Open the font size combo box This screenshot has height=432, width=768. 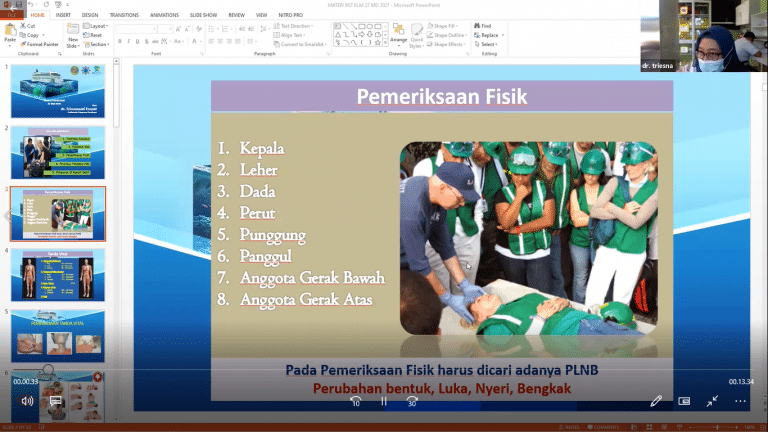click(165, 29)
